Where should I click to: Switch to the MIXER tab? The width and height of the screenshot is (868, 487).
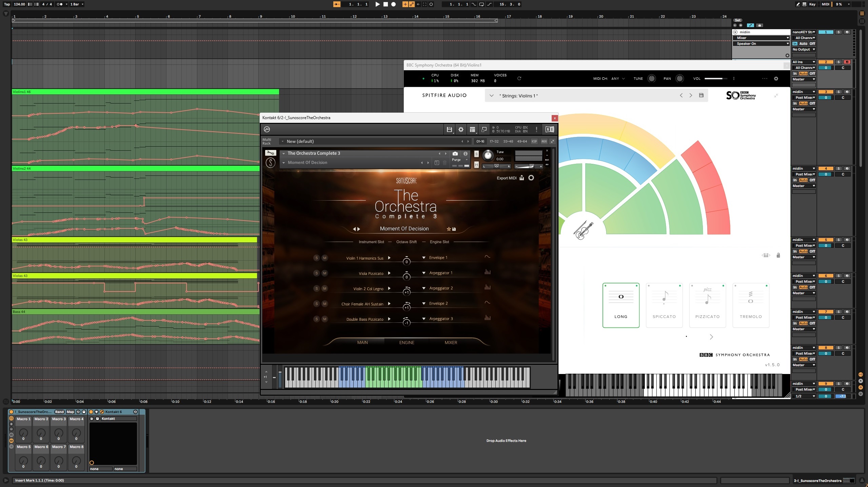pos(451,342)
